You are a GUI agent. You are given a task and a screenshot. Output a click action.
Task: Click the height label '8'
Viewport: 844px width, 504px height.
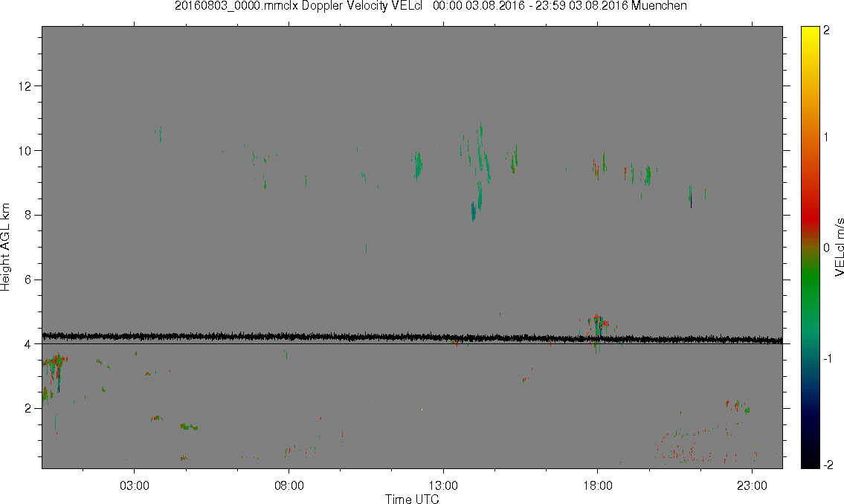[28, 215]
